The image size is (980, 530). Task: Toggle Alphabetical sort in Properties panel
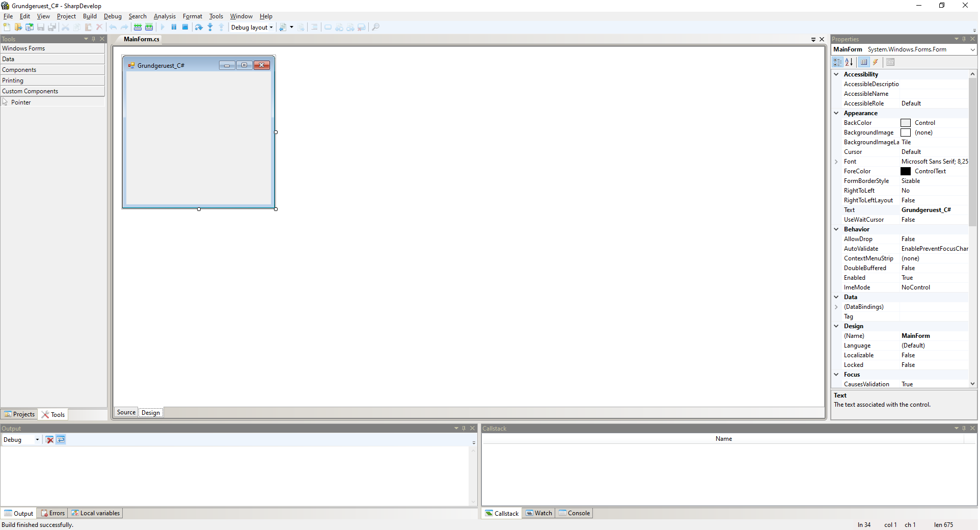(x=849, y=62)
